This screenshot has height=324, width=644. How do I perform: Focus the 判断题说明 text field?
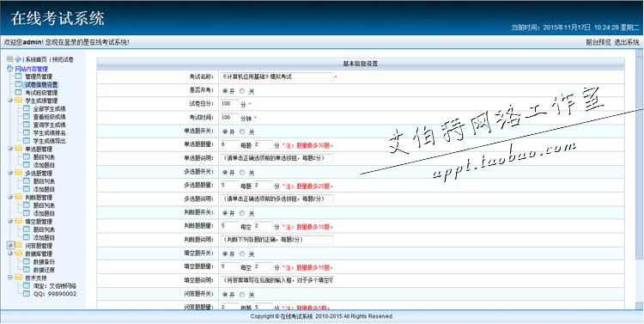click(x=276, y=240)
